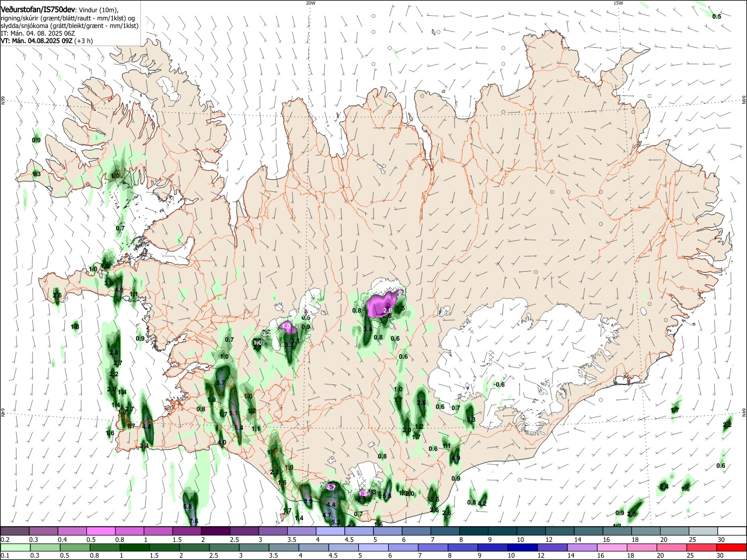The width and height of the screenshot is (747, 560).
Task: Click the 5.2 value on the south coast
Action: (336, 522)
